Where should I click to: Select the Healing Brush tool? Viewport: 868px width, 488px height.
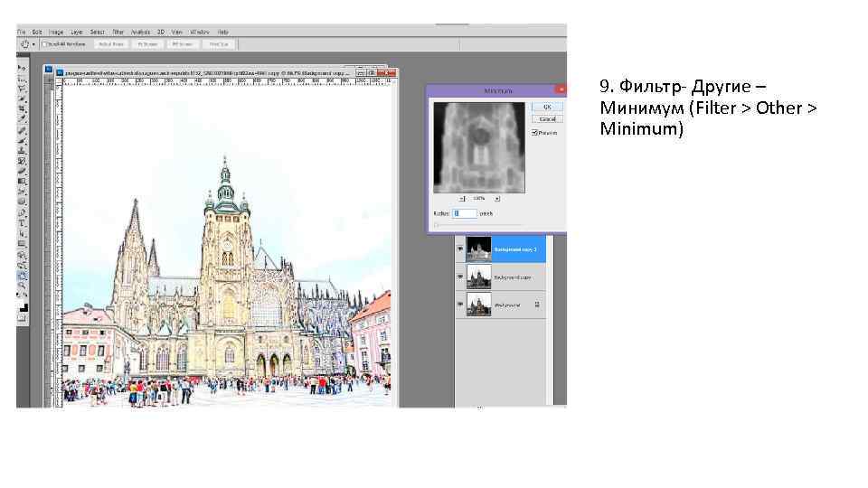(22, 131)
